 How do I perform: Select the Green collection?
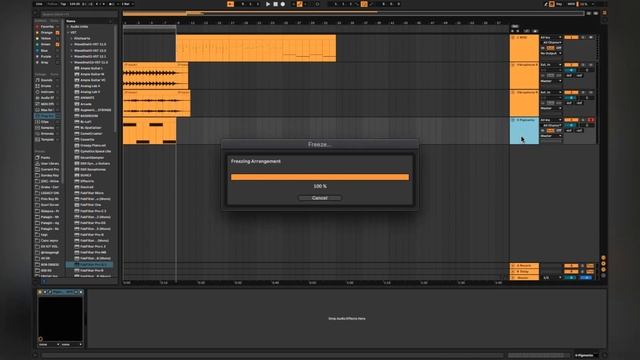(46, 44)
